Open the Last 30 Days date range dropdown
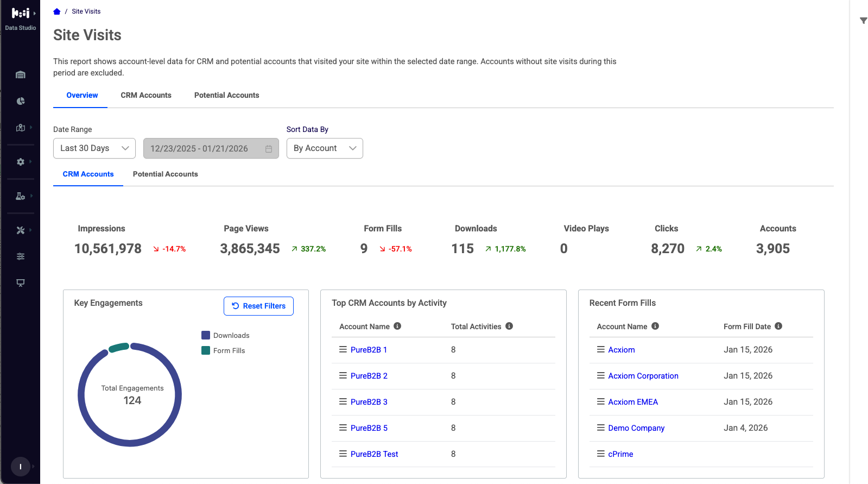 [94, 148]
